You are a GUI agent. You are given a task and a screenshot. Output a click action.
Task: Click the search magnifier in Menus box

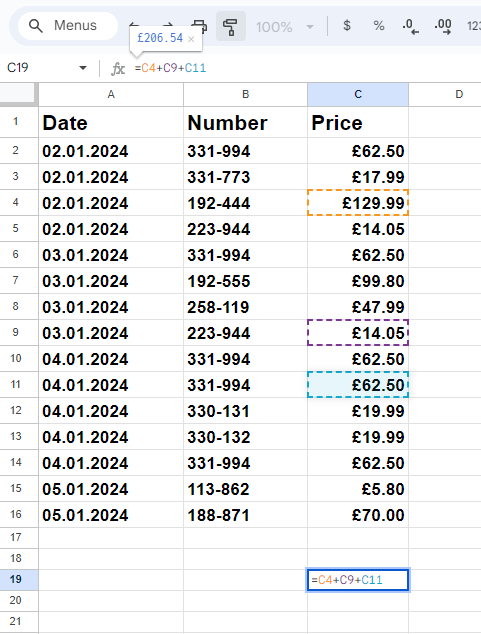pos(36,26)
